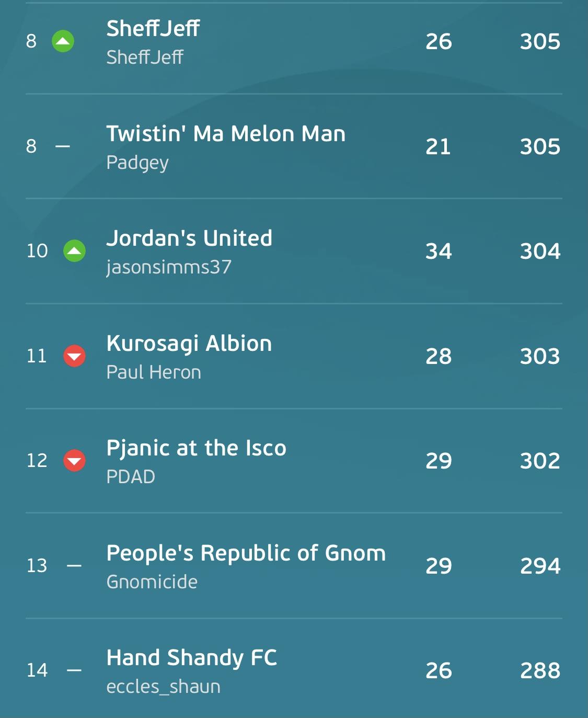Click the green up arrow beside SheffJeff
Image resolution: width=588 pixels, height=718 pixels.
tap(63, 41)
